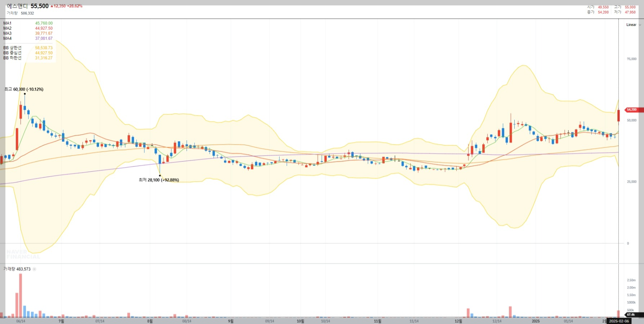Select the MA2 44,927.50 legend entry
The width and height of the screenshot is (644, 324).
coord(28,28)
